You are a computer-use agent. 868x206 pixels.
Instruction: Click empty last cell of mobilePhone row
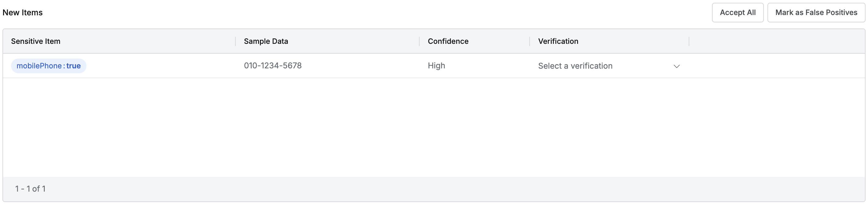775,66
